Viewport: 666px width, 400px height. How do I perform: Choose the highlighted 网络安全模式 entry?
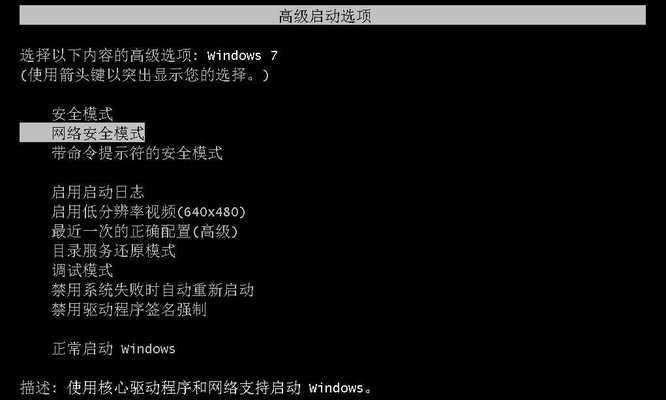pyautogui.click(x=82, y=133)
